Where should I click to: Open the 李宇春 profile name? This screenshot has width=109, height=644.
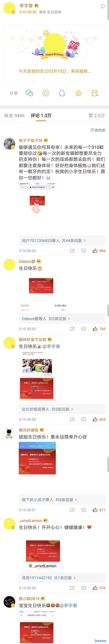pos(26,5)
